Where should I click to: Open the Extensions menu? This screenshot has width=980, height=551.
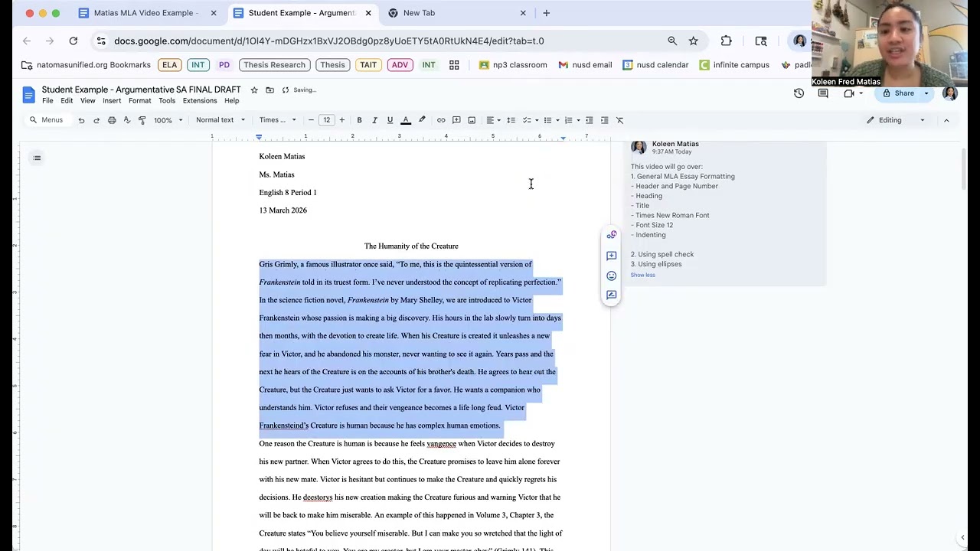click(x=200, y=101)
